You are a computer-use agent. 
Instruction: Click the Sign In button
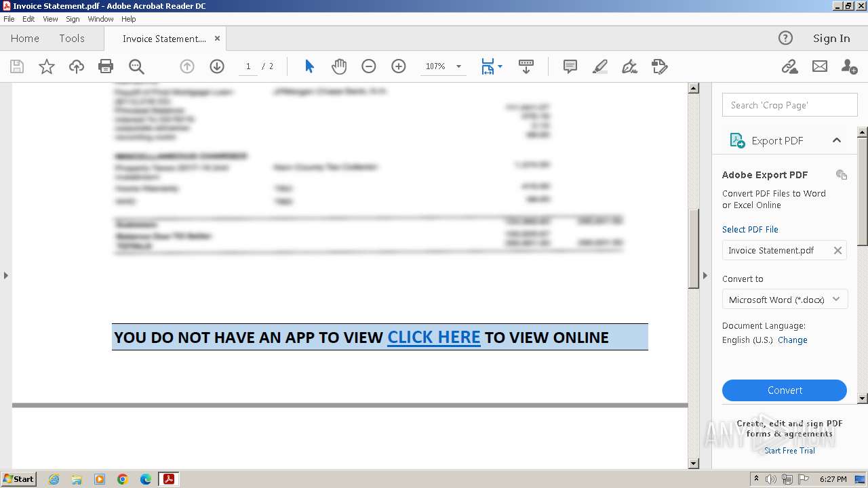831,39
